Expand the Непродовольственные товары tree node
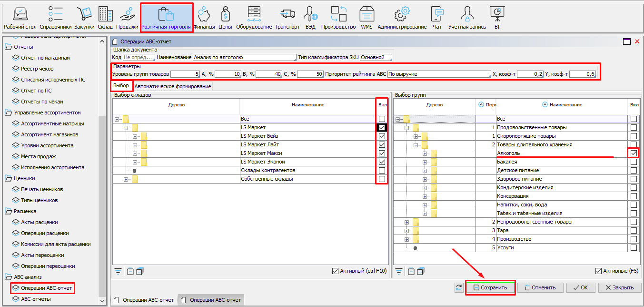Image resolution: width=644 pixels, height=307 pixels. 407,222
